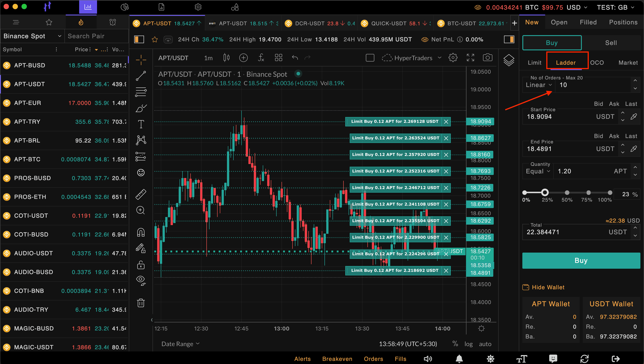Toggle right order panel layout button
Screen dimensions: 644x364
tap(509, 39)
